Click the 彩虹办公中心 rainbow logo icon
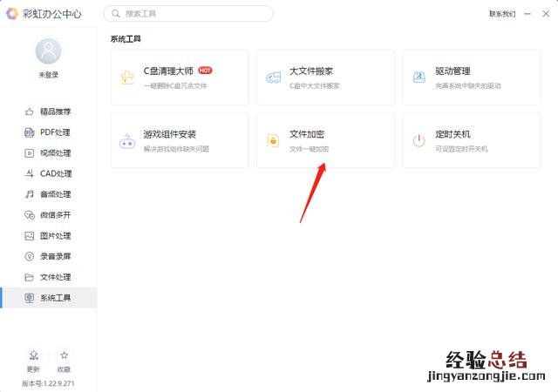 11,14
